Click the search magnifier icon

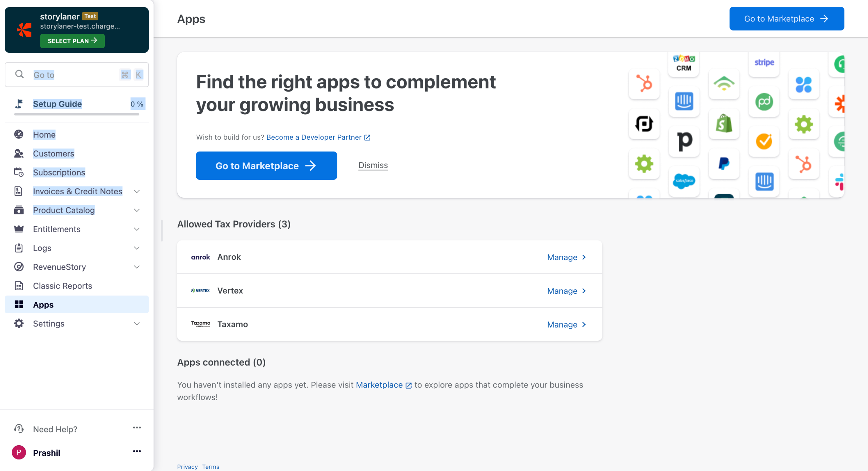pyautogui.click(x=20, y=74)
